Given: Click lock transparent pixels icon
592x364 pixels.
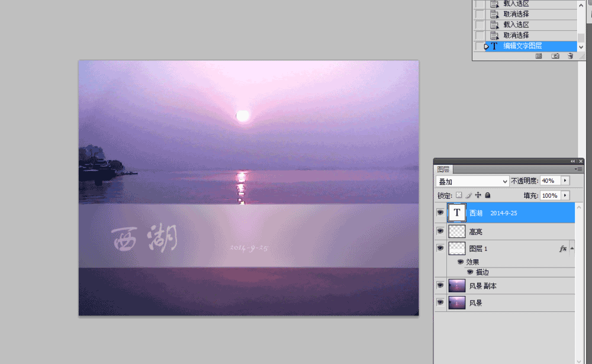Looking at the screenshot, I should tap(459, 195).
